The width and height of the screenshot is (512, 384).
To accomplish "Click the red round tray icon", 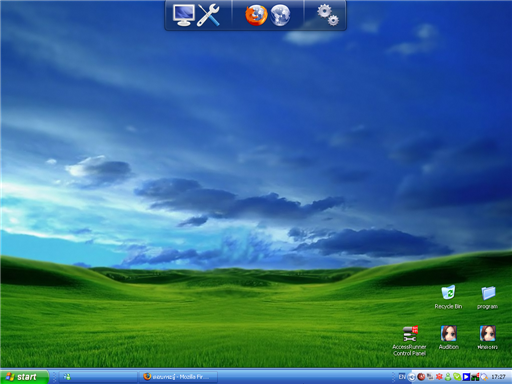I will 421,377.
